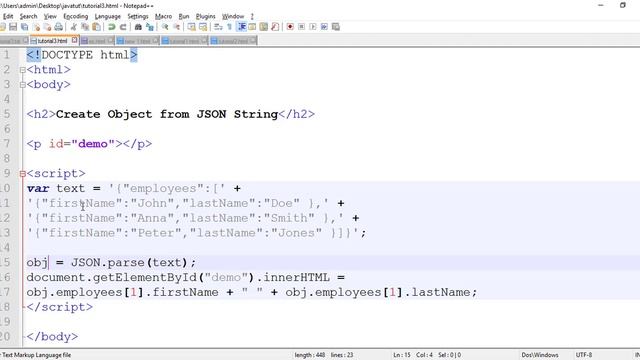Open the Language menu
The height and width of the screenshot is (360, 640).
(108, 16)
